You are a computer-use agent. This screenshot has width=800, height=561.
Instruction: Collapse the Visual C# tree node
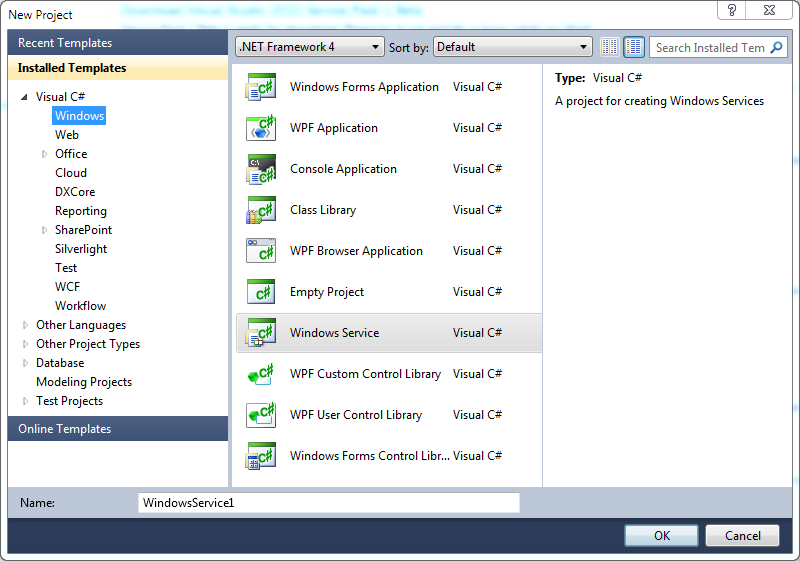click(x=24, y=96)
